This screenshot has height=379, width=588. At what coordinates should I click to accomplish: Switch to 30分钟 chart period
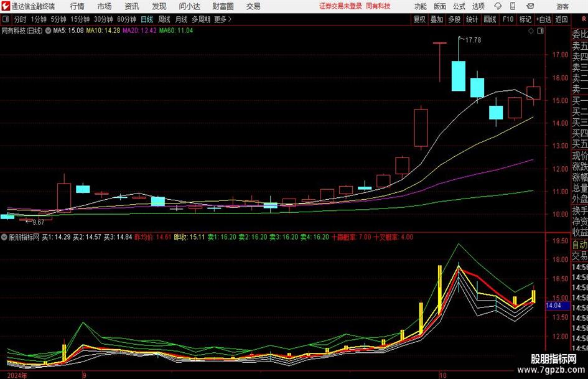point(103,19)
